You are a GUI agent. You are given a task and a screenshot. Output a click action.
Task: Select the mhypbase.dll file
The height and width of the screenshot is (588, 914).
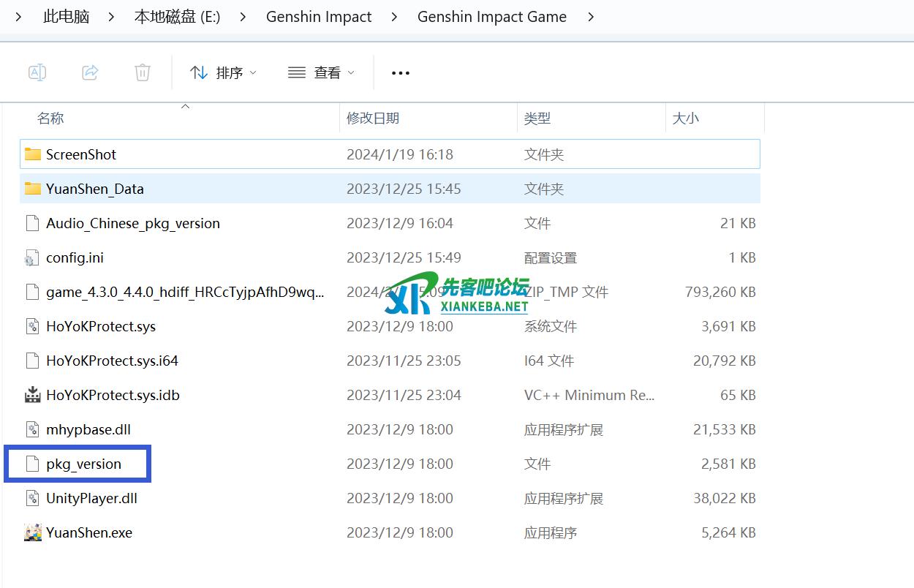[x=88, y=429]
